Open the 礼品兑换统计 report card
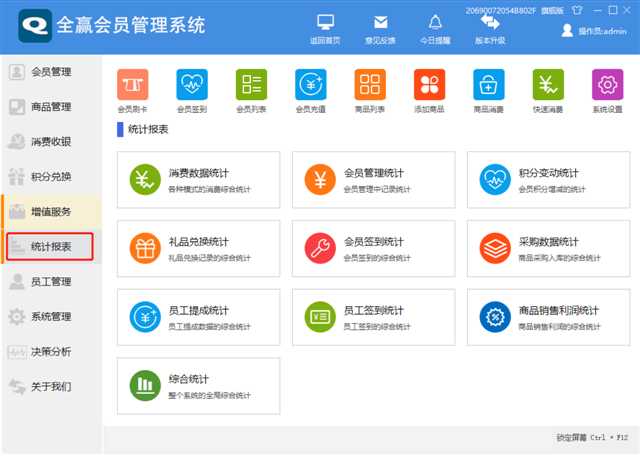Image resolution: width=640 pixels, height=456 pixels. [198, 249]
